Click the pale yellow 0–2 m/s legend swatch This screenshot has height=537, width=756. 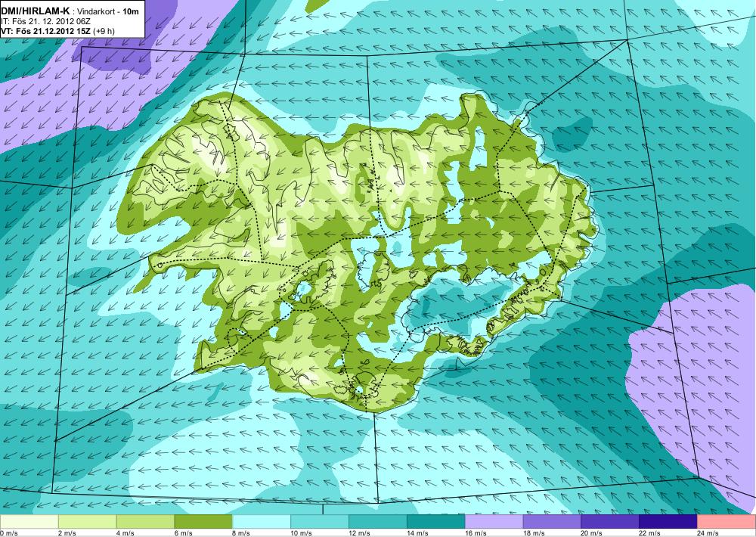click(x=29, y=522)
